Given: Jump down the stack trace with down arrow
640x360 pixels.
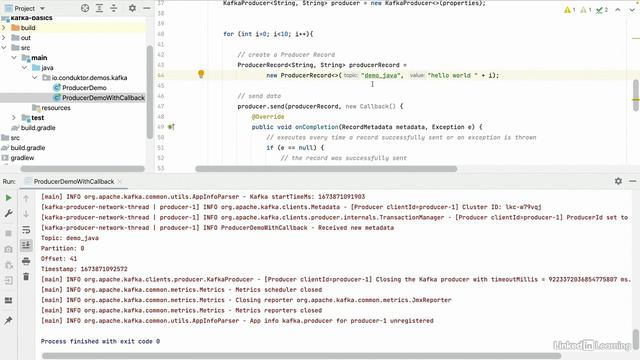Looking at the screenshot, I should (26, 214).
